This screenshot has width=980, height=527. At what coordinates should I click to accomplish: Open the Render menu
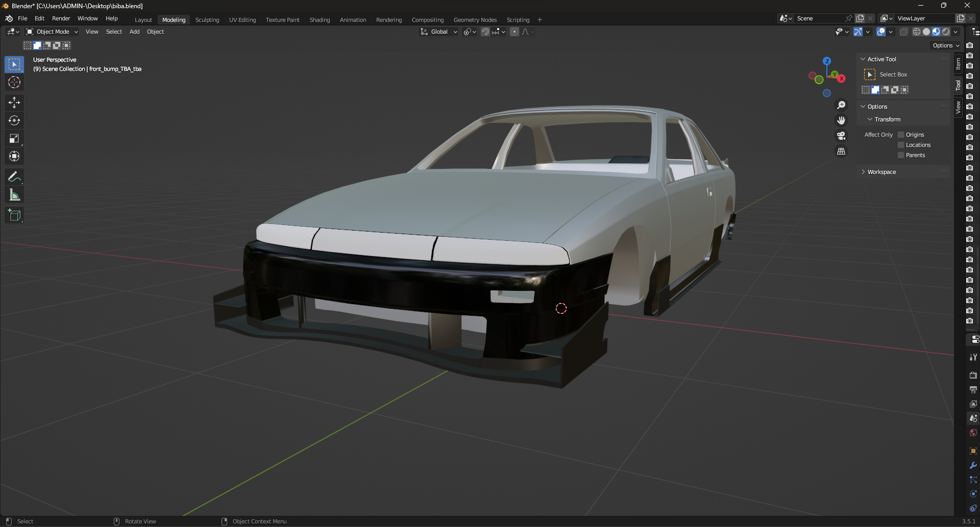[61, 18]
